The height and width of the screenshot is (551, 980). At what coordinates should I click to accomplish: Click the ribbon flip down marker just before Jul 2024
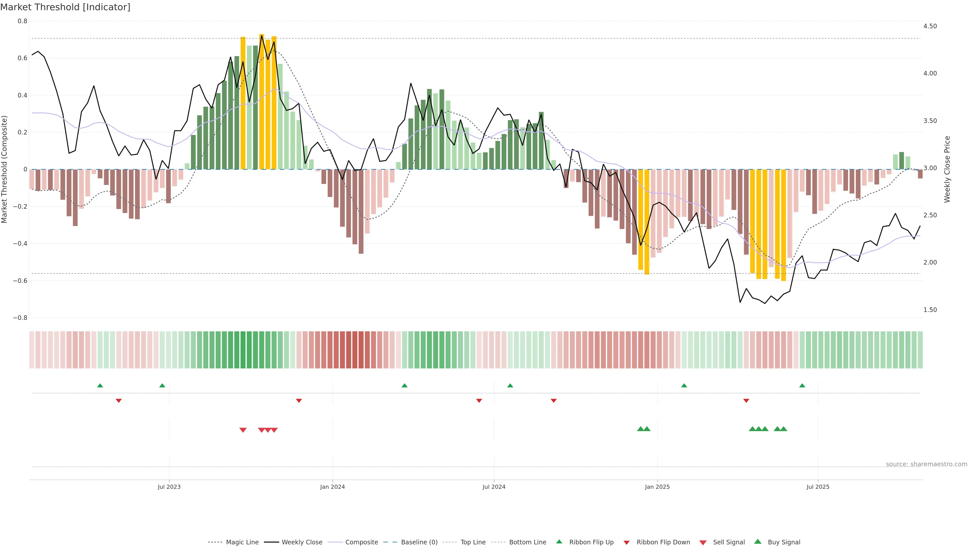click(479, 401)
